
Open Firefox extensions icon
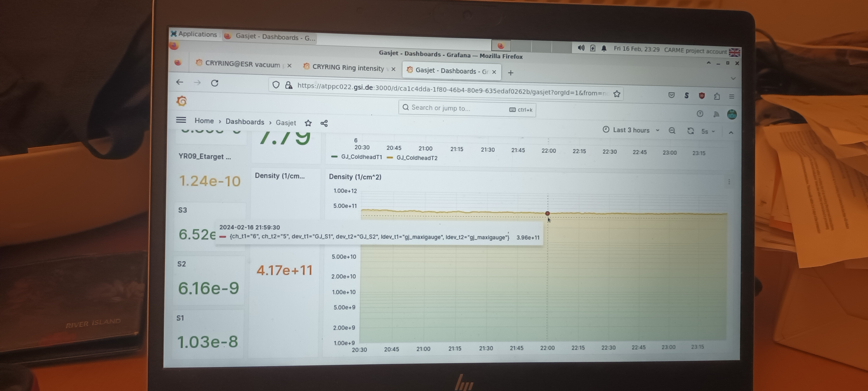[x=717, y=96]
